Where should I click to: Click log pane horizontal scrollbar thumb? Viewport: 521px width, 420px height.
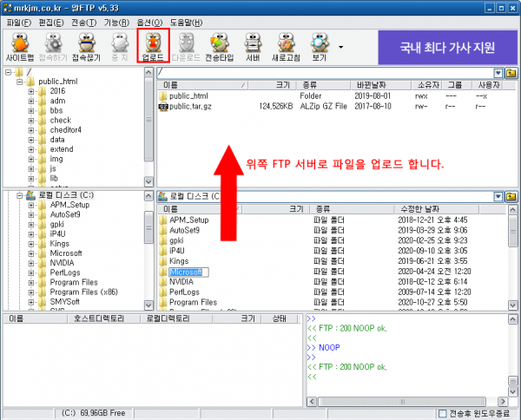[402, 402]
